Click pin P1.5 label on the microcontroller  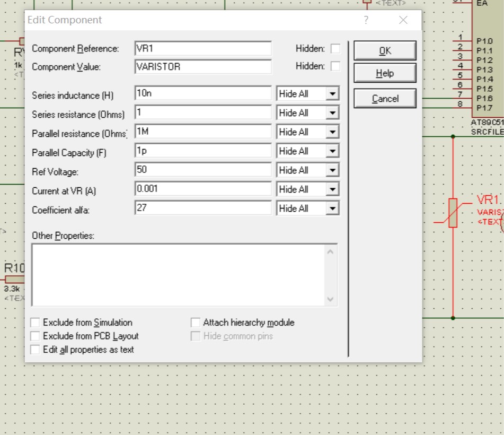pyautogui.click(x=484, y=89)
